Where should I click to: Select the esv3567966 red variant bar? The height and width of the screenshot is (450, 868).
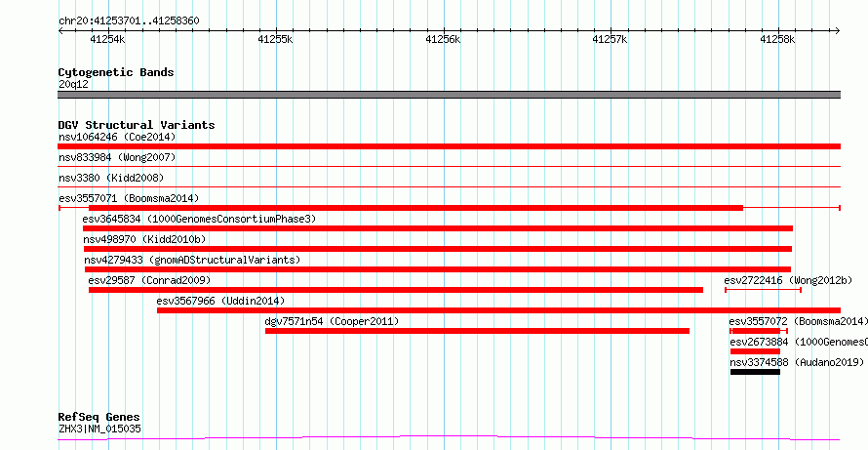click(498, 310)
